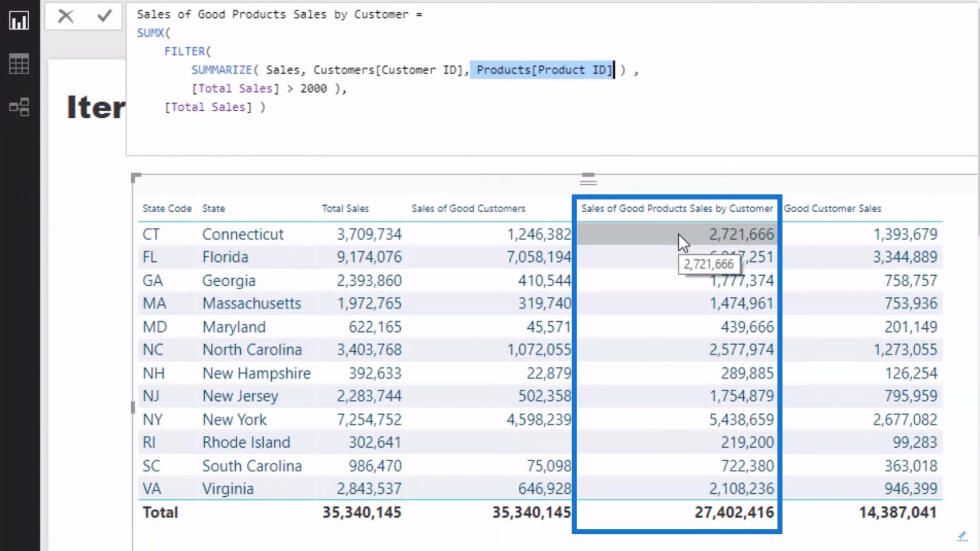
Task: Click the table visual's top-left corner handle
Action: [x=136, y=177]
